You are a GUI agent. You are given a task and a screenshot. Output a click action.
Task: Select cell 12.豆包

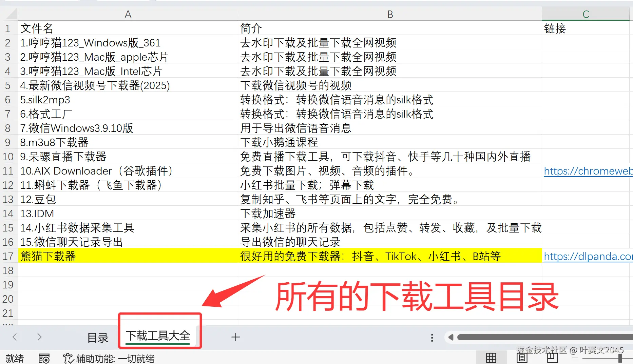[128, 199]
